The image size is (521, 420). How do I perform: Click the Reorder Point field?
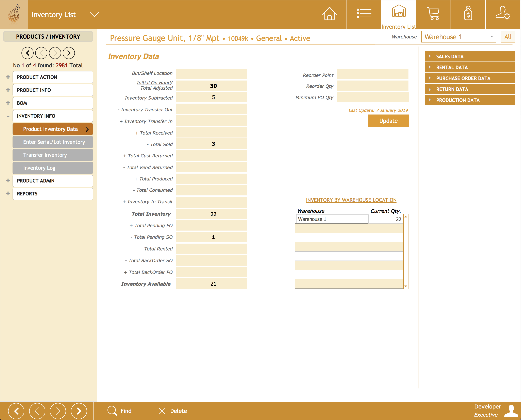(x=372, y=74)
